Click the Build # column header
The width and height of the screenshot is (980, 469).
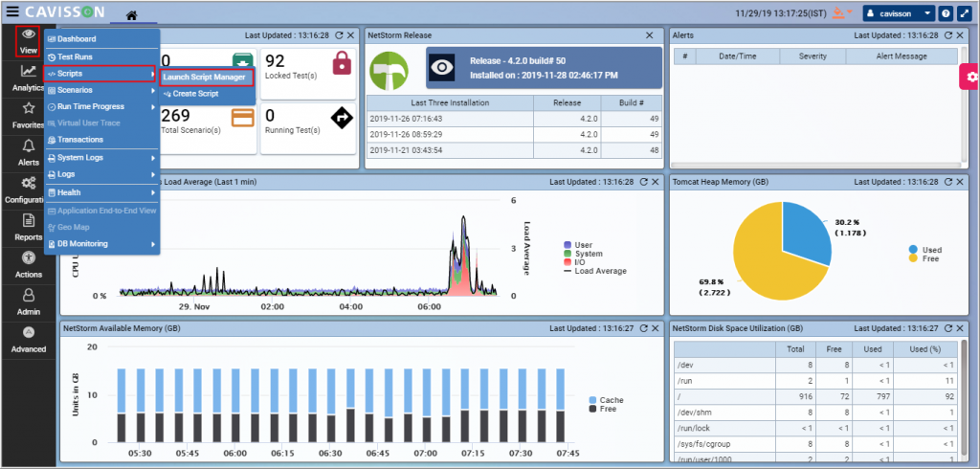point(632,102)
